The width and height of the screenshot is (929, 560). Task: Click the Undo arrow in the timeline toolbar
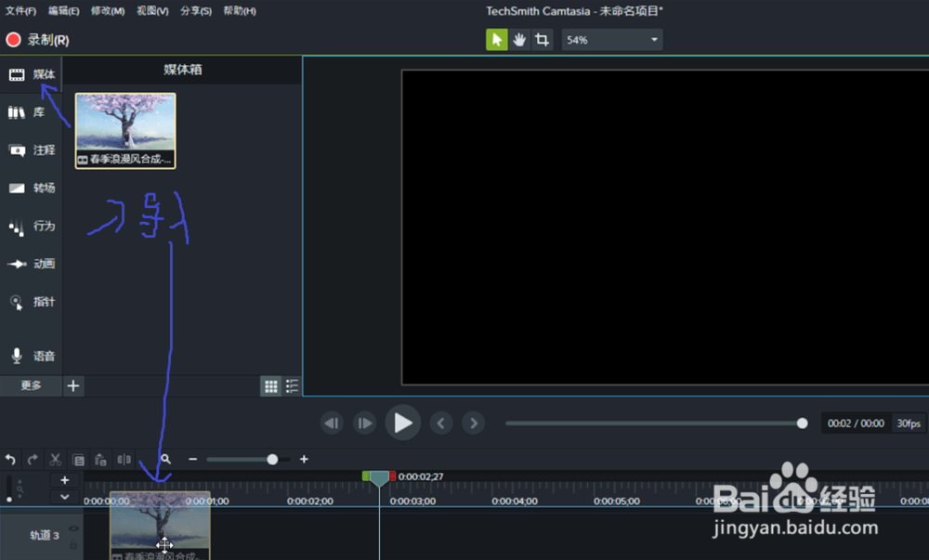[x=10, y=459]
